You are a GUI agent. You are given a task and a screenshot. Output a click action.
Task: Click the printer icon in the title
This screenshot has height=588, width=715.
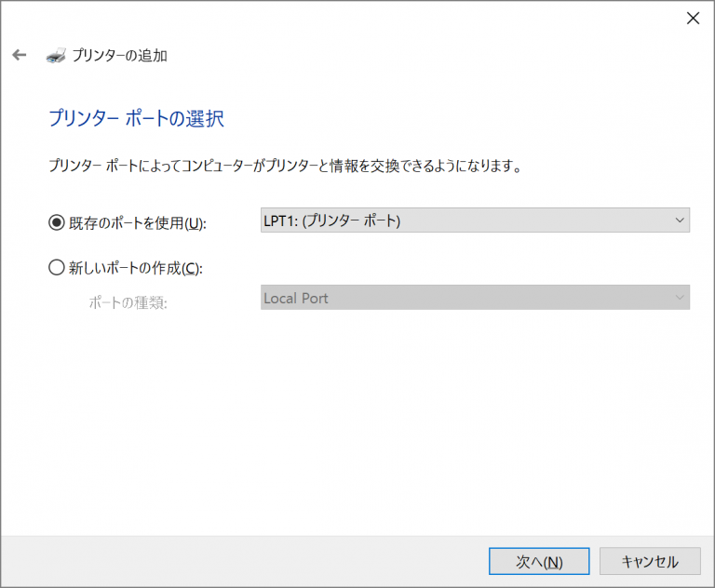click(56, 55)
